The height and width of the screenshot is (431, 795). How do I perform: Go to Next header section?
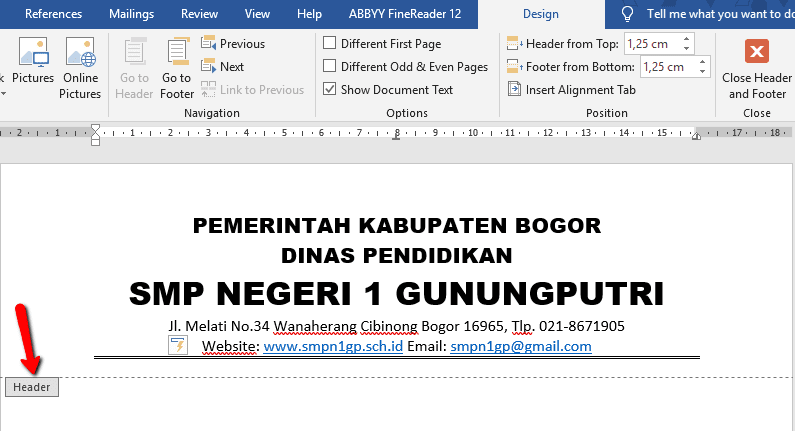coord(223,66)
